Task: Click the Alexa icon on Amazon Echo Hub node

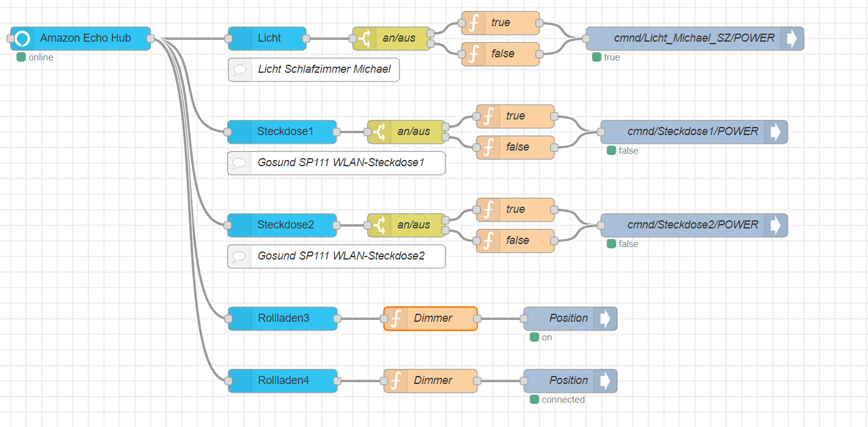Action: click(x=22, y=39)
